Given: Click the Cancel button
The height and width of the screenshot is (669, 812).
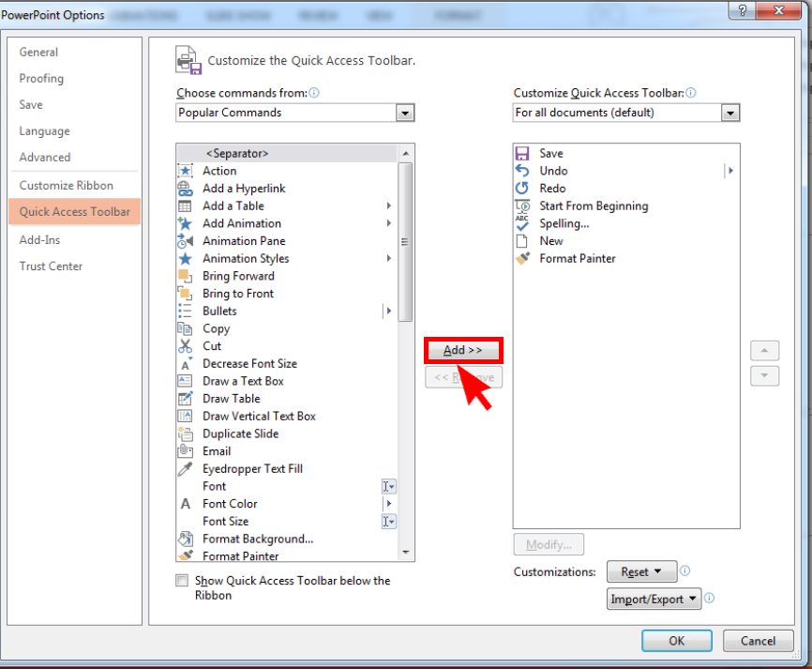Looking at the screenshot, I should click(758, 641).
